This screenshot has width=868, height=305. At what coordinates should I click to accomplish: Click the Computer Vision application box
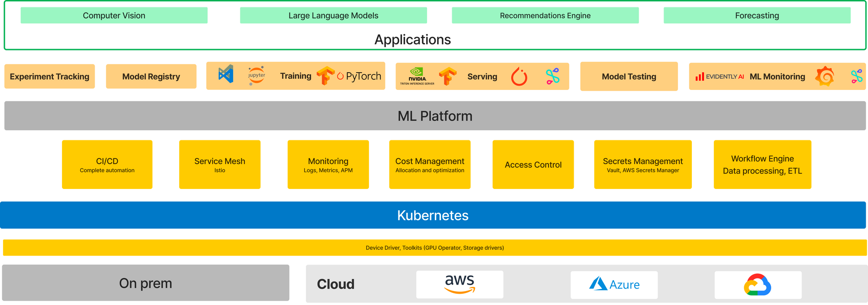click(x=114, y=16)
